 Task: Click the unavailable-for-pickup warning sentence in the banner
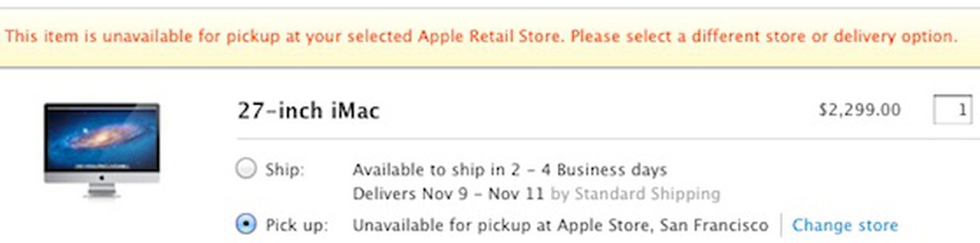(x=284, y=37)
